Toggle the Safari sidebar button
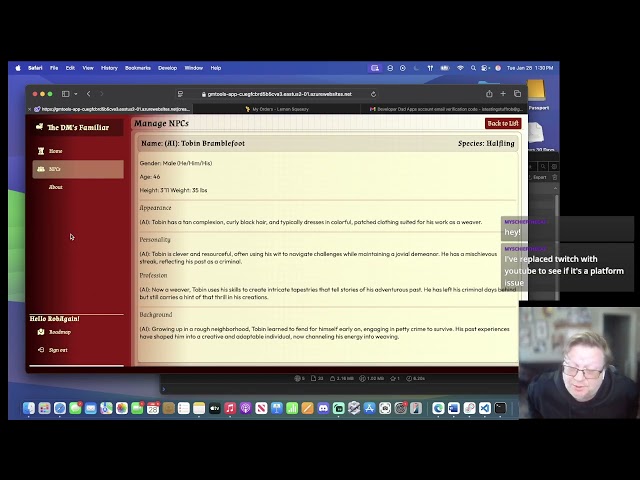The width and height of the screenshot is (640, 480). pyautogui.click(x=65, y=94)
